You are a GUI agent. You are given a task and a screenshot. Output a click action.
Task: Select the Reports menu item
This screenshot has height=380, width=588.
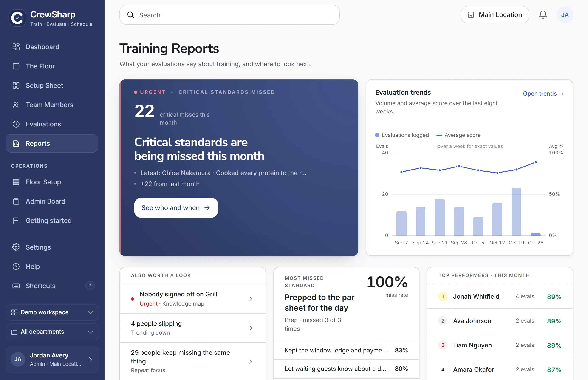coord(52,143)
